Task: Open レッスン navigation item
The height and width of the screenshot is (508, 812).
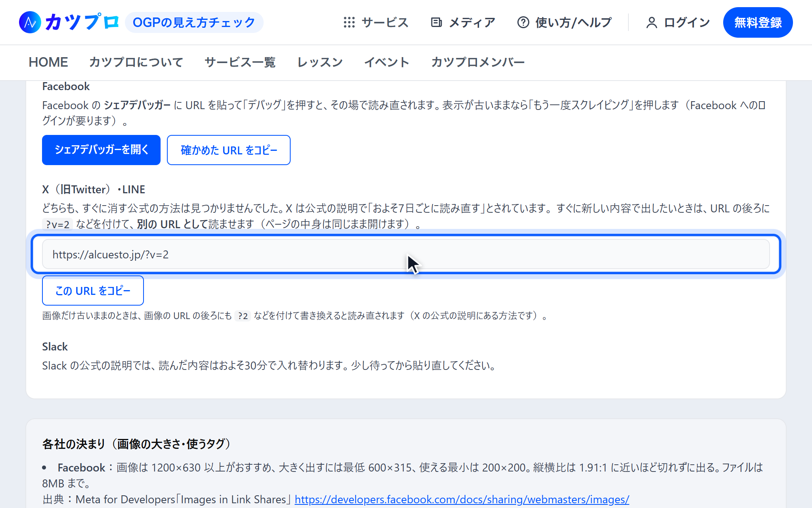Action: pos(320,62)
